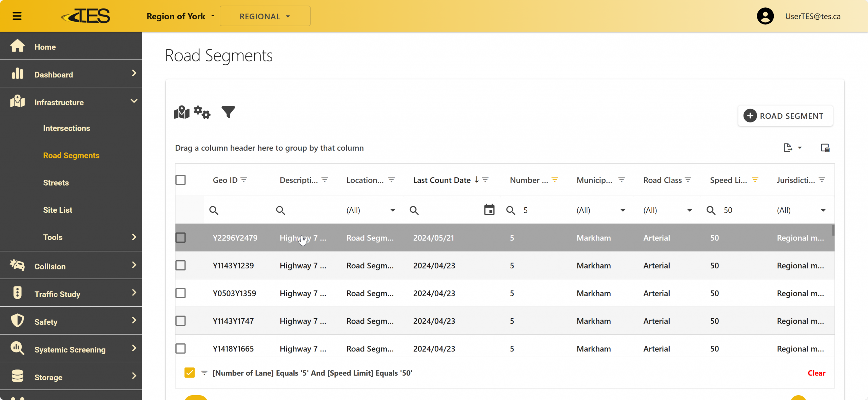
Task: Uncheck the active filter checkbox at bottom
Action: coord(190,373)
